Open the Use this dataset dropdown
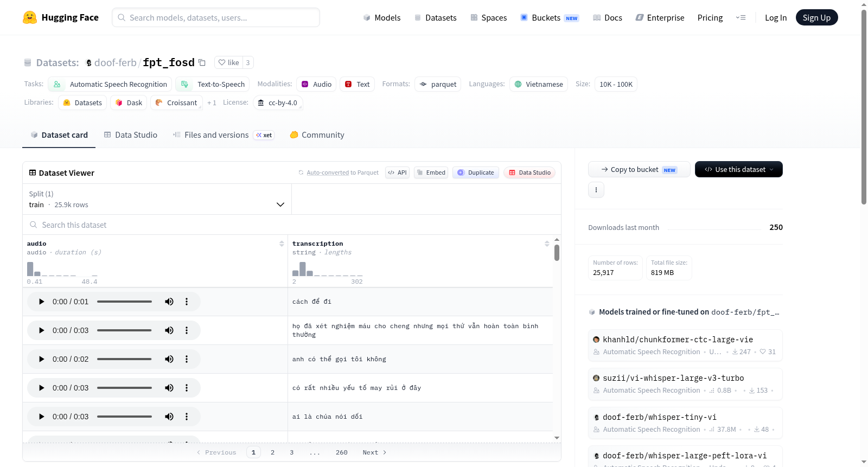 [739, 169]
